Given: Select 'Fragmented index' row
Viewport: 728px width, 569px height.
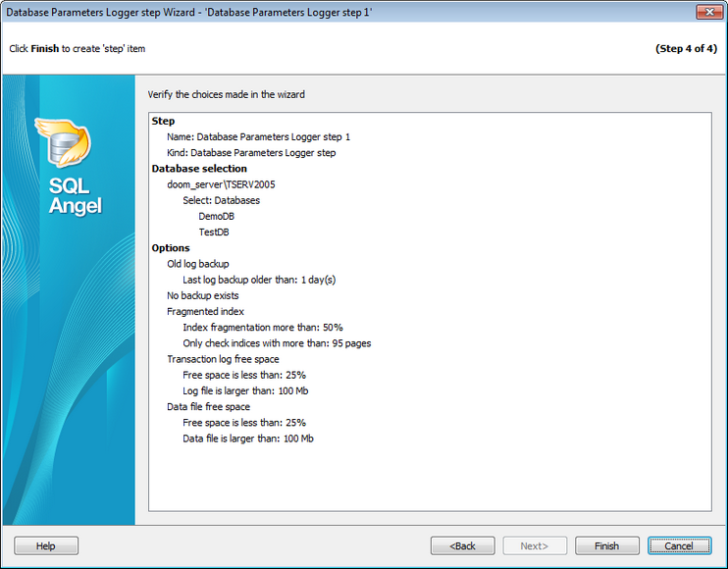Looking at the screenshot, I should pyautogui.click(x=205, y=311).
